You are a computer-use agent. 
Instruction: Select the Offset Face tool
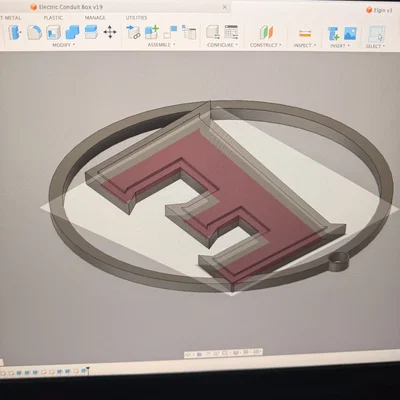click(x=91, y=32)
